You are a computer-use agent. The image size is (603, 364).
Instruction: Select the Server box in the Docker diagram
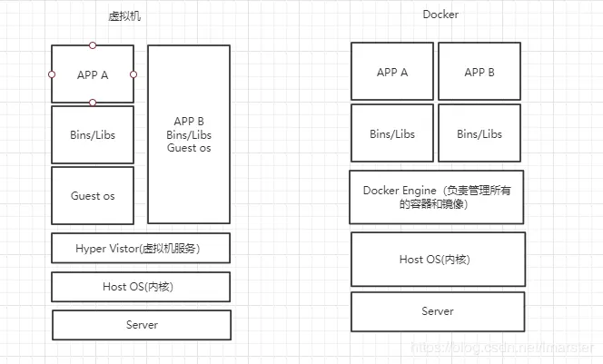[x=438, y=311]
